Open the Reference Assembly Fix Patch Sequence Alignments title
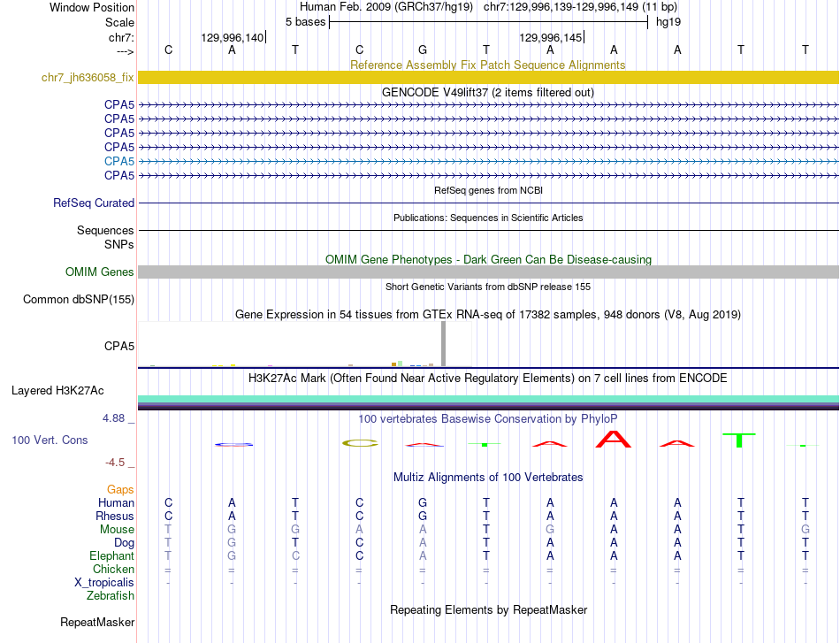Image resolution: width=840 pixels, height=643 pixels. 487,65
